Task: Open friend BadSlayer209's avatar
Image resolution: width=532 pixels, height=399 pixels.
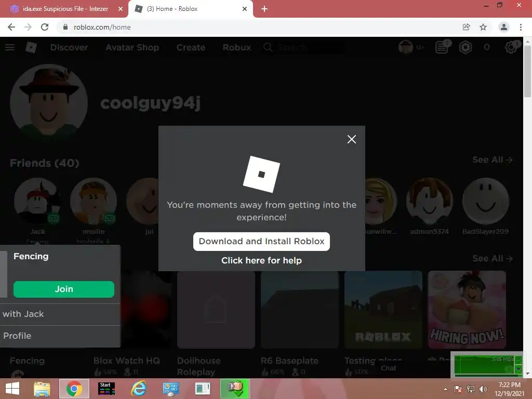Action: [x=486, y=201]
